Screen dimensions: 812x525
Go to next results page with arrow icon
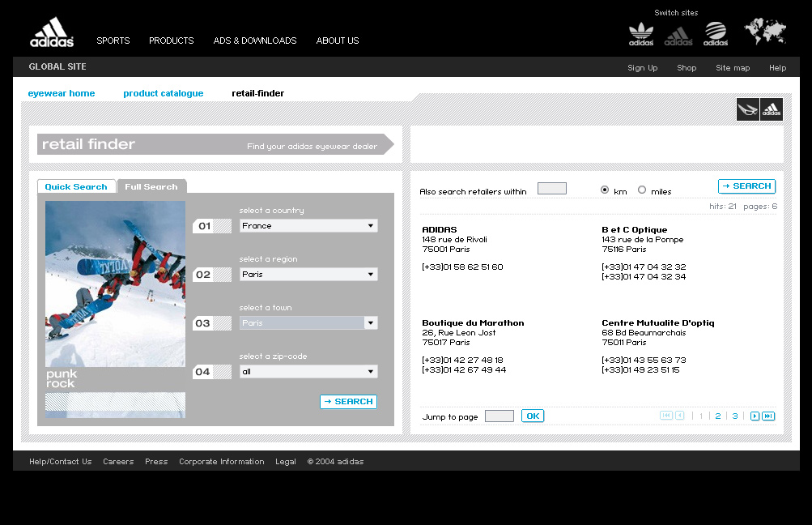coord(755,416)
